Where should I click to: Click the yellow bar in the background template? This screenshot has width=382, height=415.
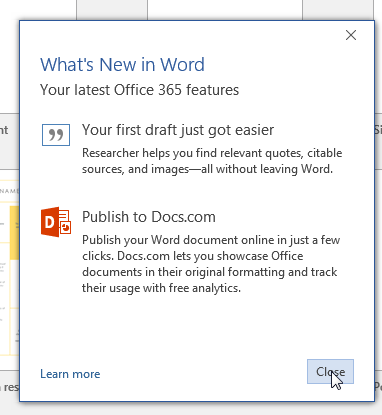pyautogui.click(x=14, y=233)
